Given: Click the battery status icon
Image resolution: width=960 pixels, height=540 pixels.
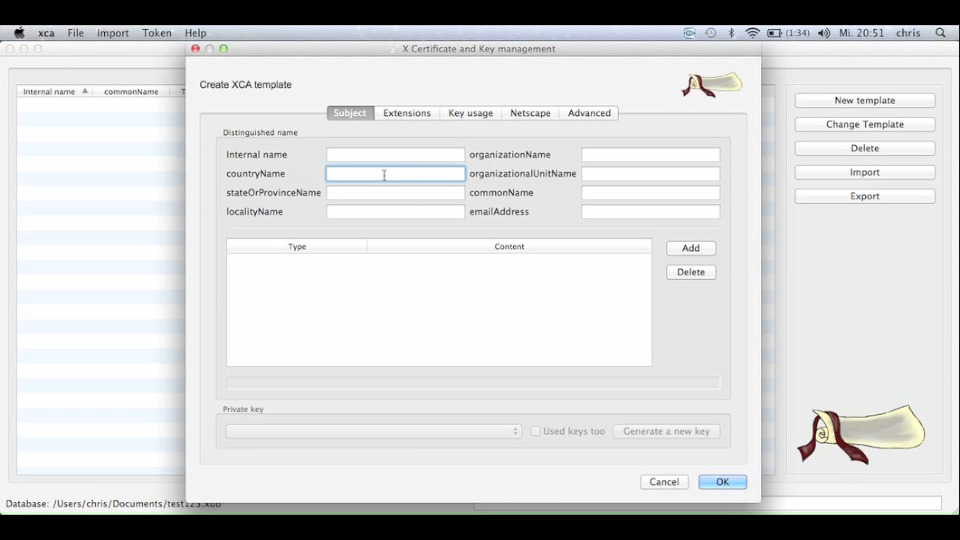Looking at the screenshot, I should [774, 33].
